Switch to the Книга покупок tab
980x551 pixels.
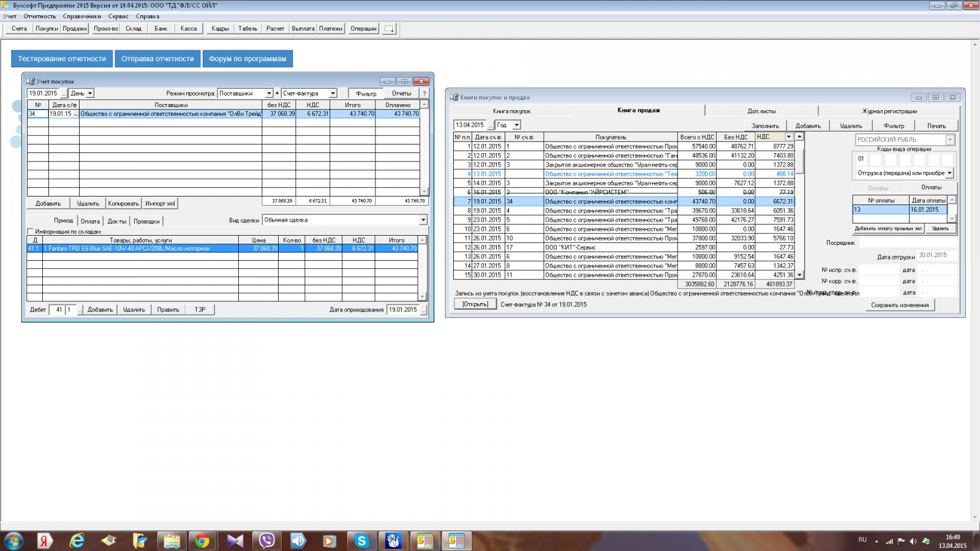point(511,111)
